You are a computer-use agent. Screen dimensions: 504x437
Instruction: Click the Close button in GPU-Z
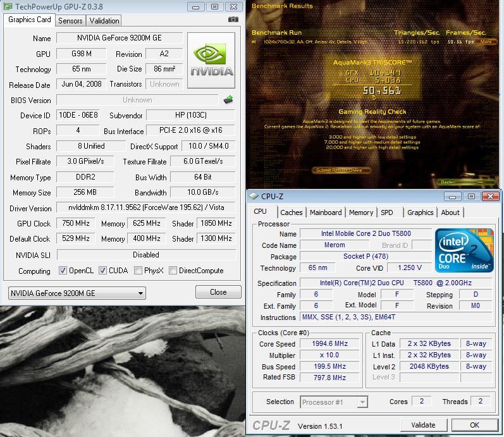(x=218, y=292)
